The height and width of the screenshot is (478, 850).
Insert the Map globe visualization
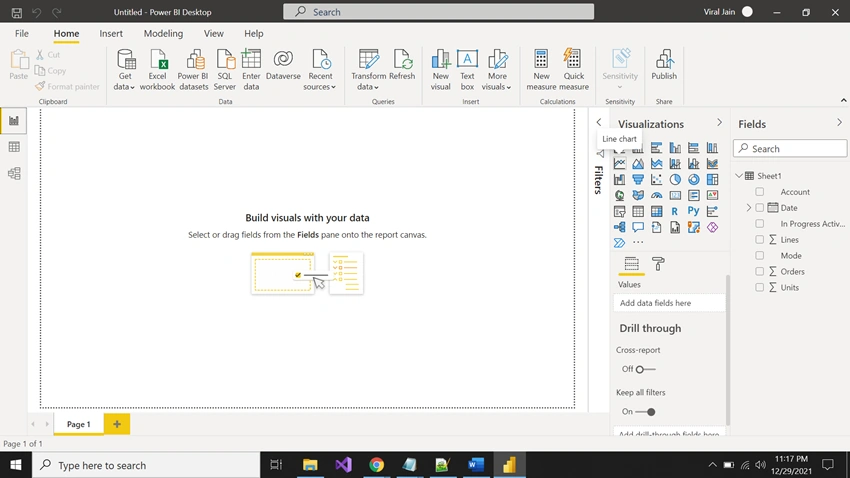[620, 195]
